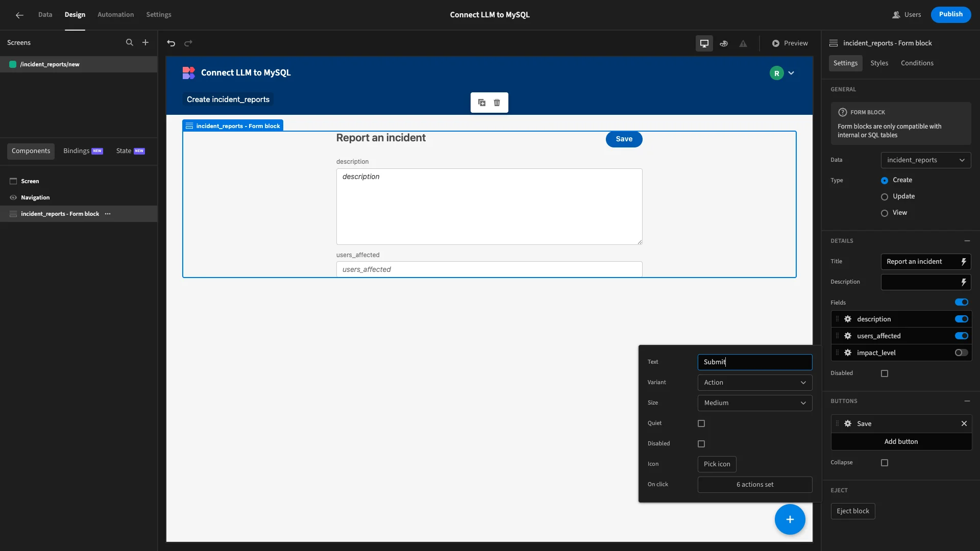
Task: Open the Users button
Action: 906,15
